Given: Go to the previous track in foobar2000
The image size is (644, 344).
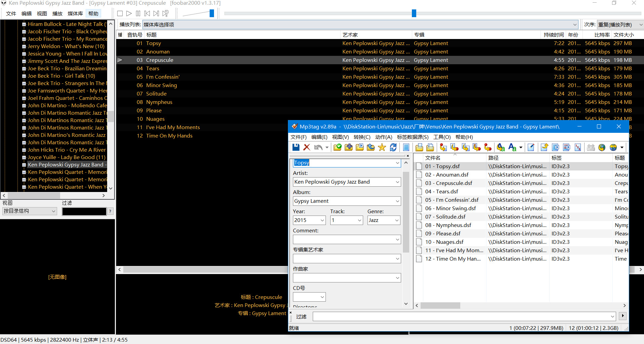Looking at the screenshot, I should point(147,13).
